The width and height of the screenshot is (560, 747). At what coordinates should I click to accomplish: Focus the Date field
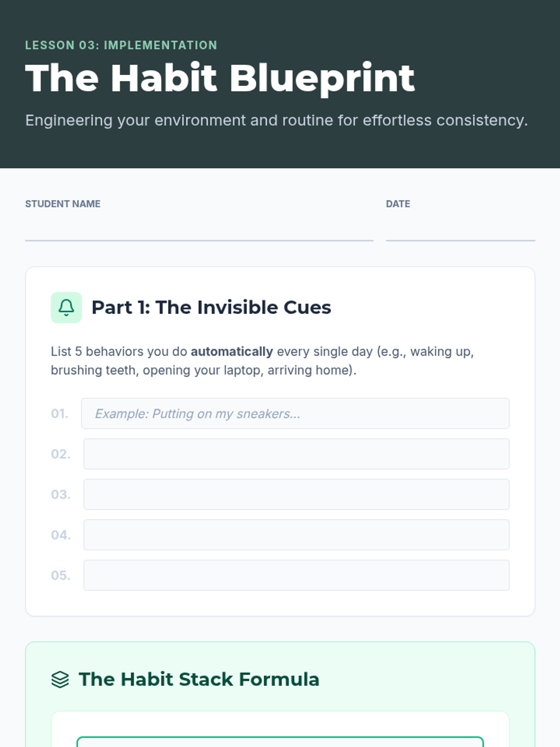point(460,229)
